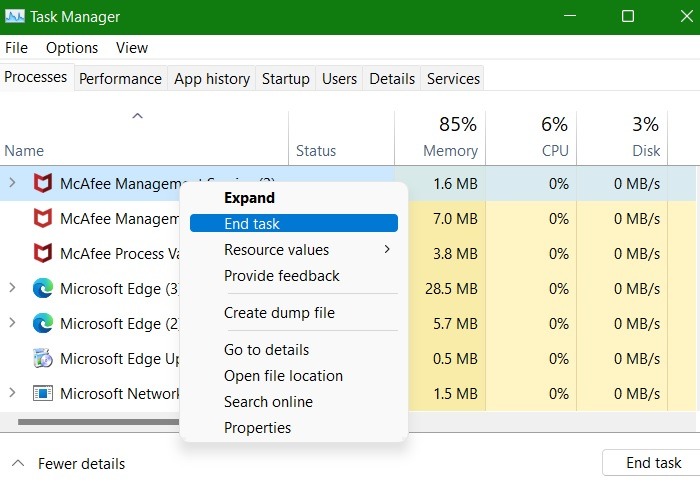Choose Go to details in the context menu
This screenshot has height=487, width=700.
pyautogui.click(x=294, y=350)
